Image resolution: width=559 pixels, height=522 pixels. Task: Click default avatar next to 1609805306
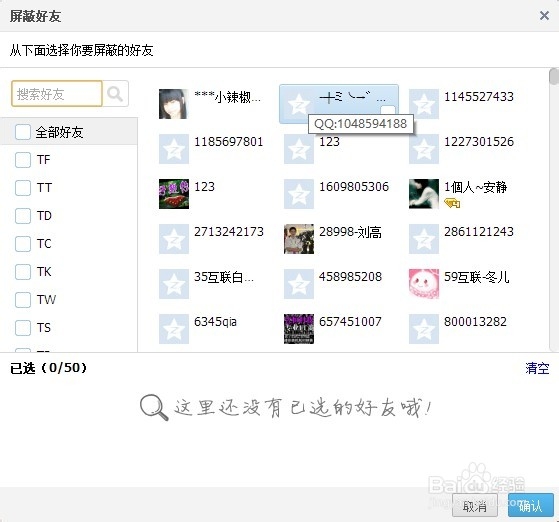point(299,194)
